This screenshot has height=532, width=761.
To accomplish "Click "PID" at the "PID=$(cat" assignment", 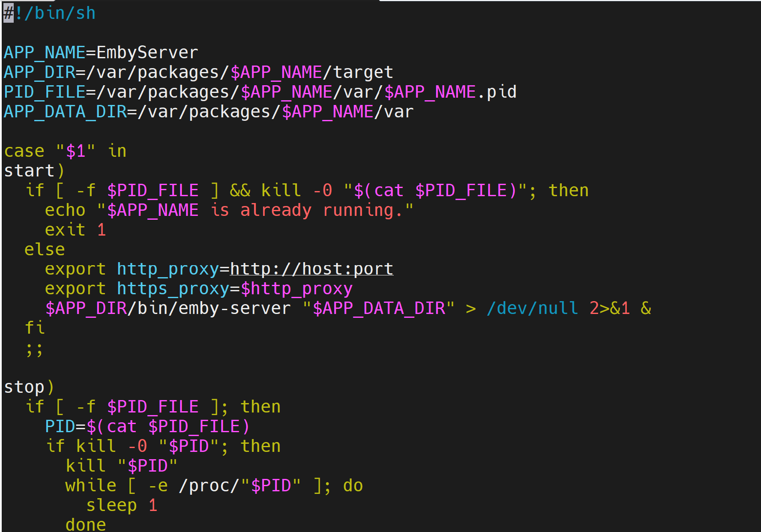I will point(60,427).
